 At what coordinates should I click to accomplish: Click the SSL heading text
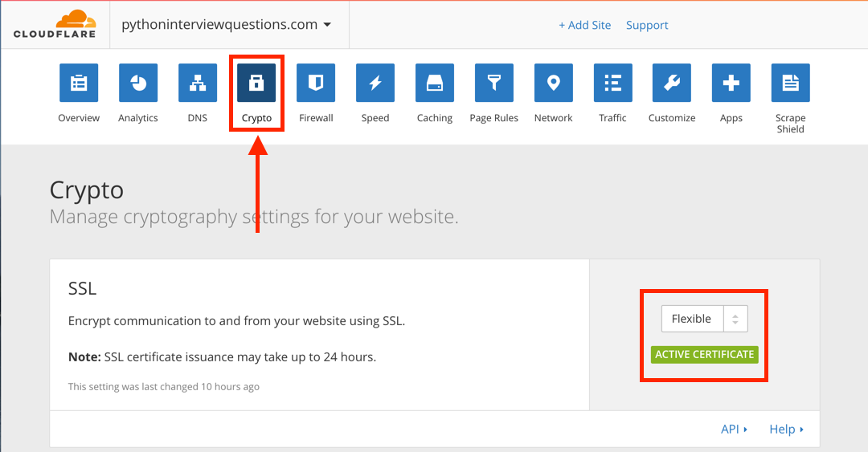click(83, 288)
